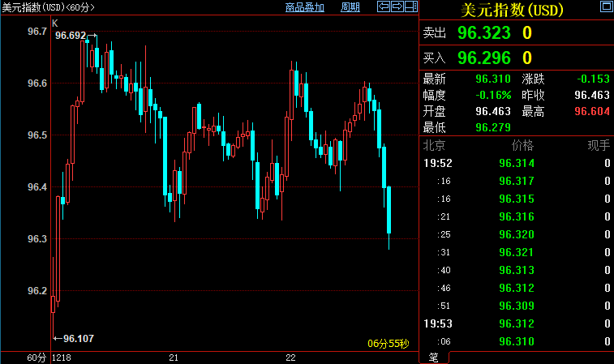Screen dimensions: 614x364
Task: Click the left arrow navigation icon
Action: point(384,7)
